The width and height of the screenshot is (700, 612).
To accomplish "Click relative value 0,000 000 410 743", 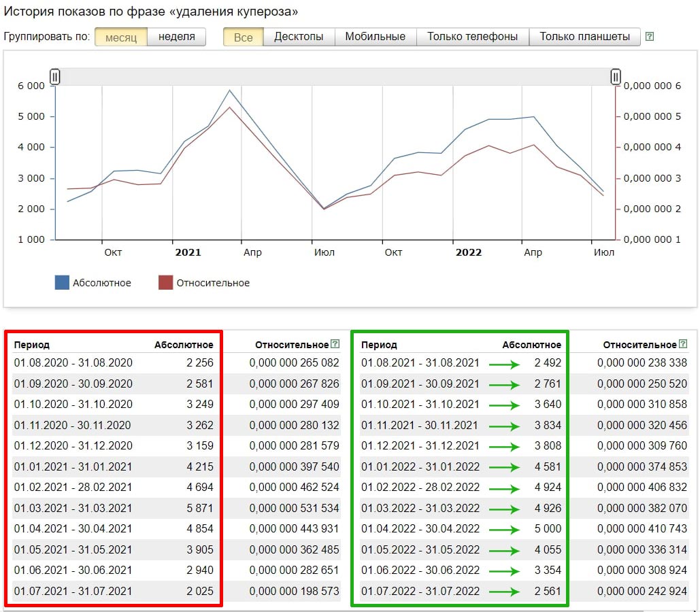I will tap(642, 528).
